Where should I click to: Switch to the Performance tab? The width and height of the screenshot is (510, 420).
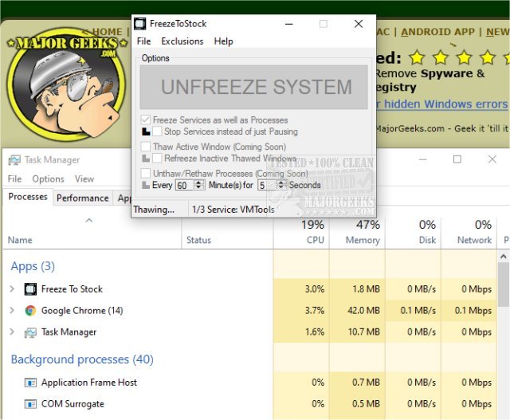coord(83,198)
